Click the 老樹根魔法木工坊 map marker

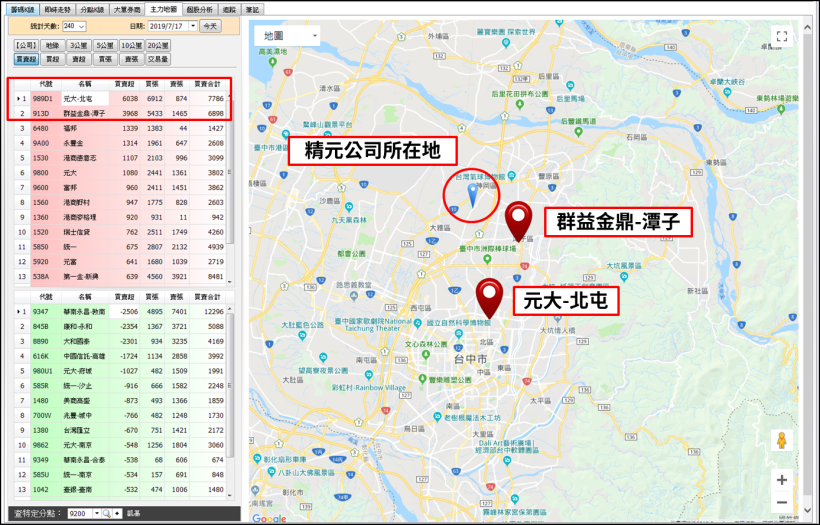(437, 417)
